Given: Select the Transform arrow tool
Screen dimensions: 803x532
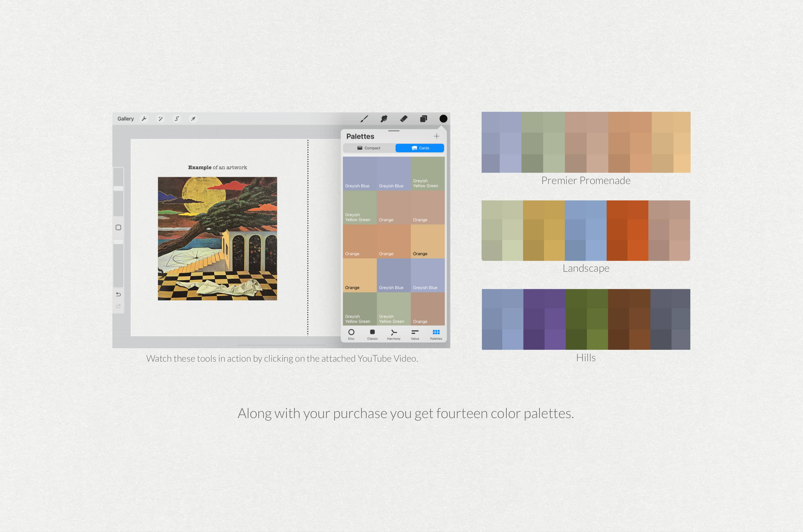Looking at the screenshot, I should click(x=193, y=118).
